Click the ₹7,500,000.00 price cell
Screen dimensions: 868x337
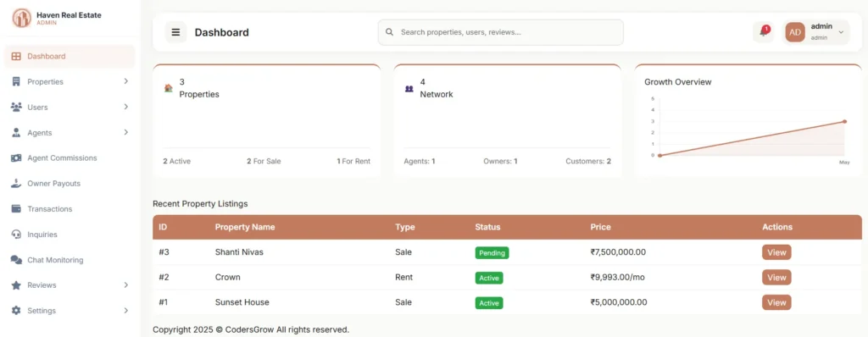[x=618, y=252]
